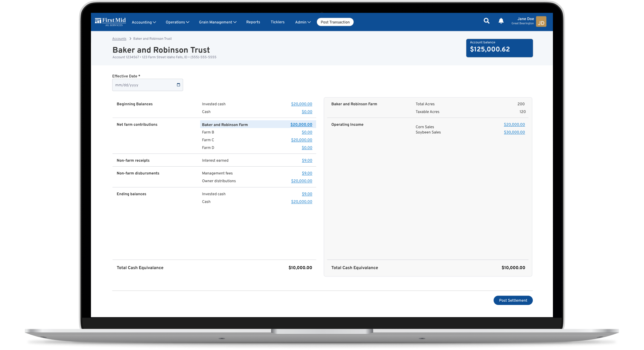Screen dimensions: 644x350
Task: Click the First Mid Ag Services logo
Action: point(111,21)
